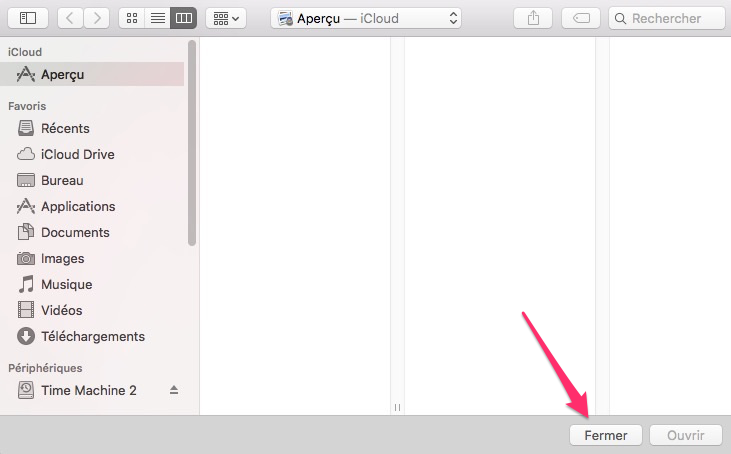Image resolution: width=731 pixels, height=454 pixels.
Task: Click the Bureau desktop icon
Action: [x=26, y=180]
